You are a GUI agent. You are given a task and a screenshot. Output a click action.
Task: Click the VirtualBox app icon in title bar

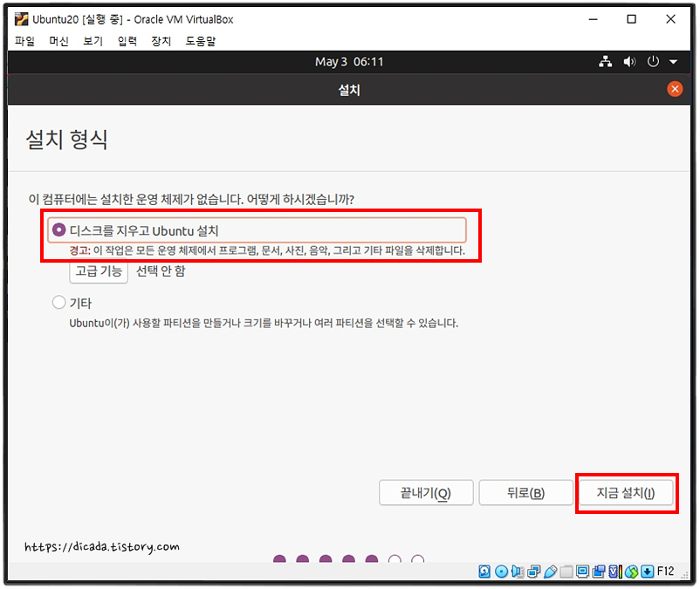[21, 19]
